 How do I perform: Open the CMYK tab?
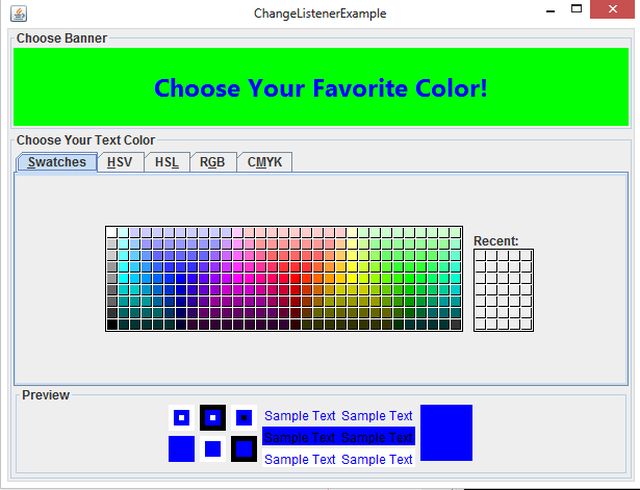tap(264, 162)
